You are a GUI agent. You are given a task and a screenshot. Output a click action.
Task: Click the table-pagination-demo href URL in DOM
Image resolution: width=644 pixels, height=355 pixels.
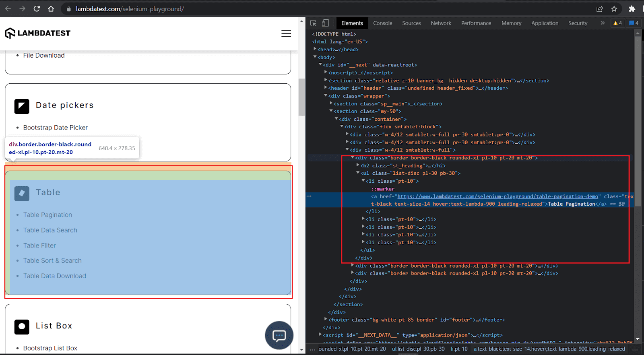[497, 196]
